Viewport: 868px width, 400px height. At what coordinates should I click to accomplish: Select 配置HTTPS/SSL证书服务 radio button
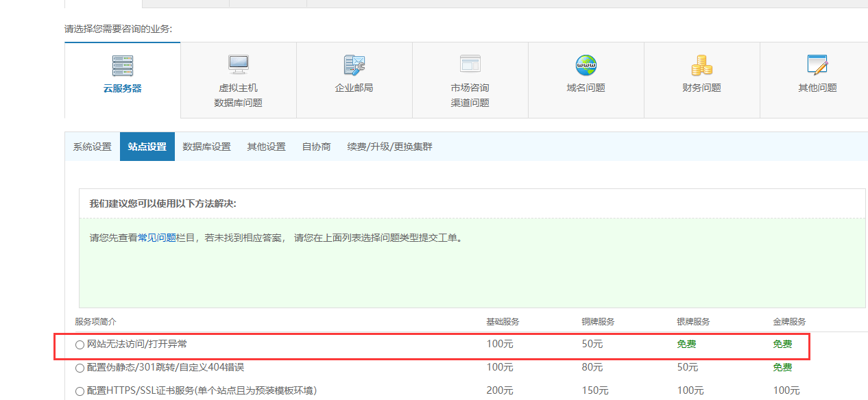pos(80,392)
